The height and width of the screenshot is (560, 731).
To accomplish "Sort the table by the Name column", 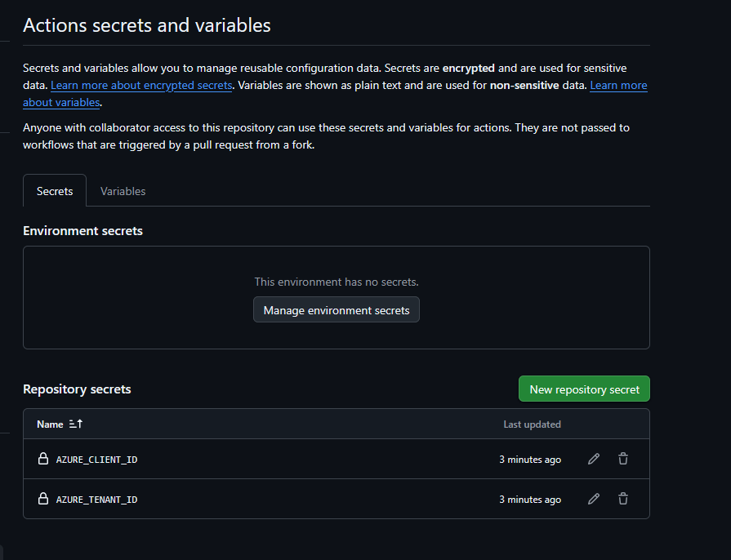I will pos(49,424).
